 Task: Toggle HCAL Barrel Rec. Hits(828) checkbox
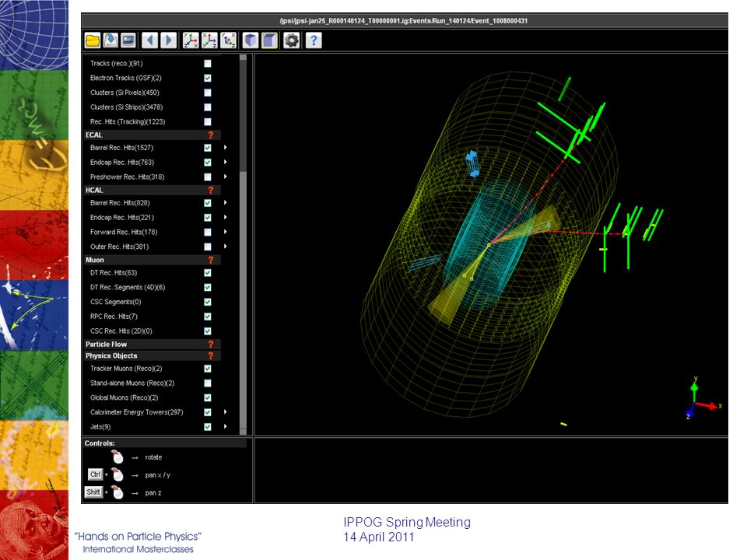coord(208,203)
